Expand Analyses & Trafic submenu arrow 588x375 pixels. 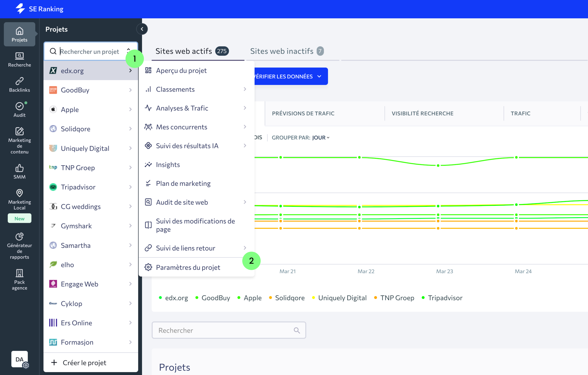[x=245, y=108]
